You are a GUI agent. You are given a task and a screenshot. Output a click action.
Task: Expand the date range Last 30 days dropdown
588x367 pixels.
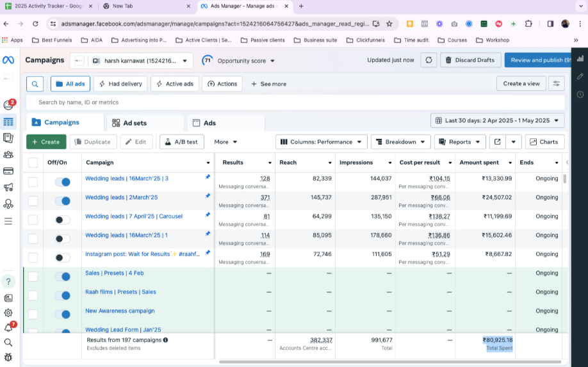(498, 120)
